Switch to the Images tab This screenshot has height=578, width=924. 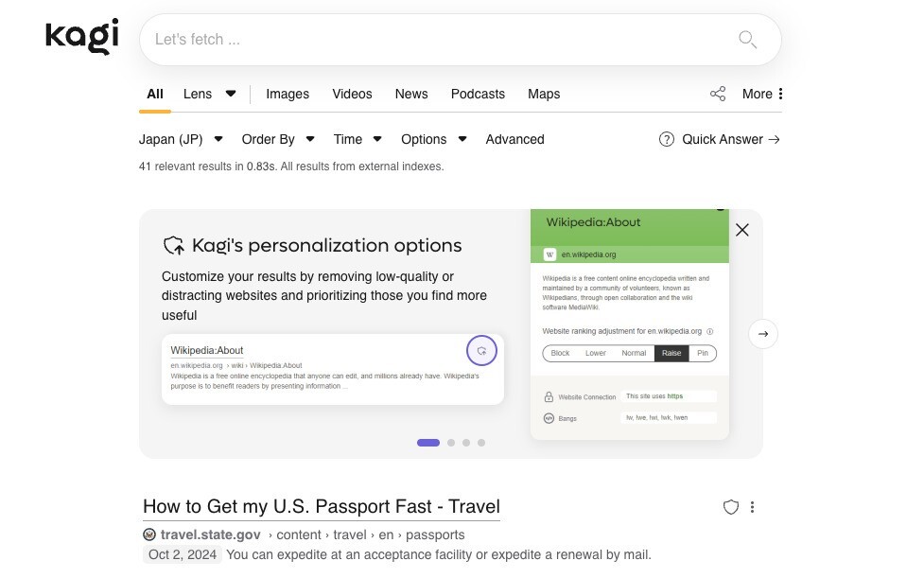pyautogui.click(x=288, y=94)
